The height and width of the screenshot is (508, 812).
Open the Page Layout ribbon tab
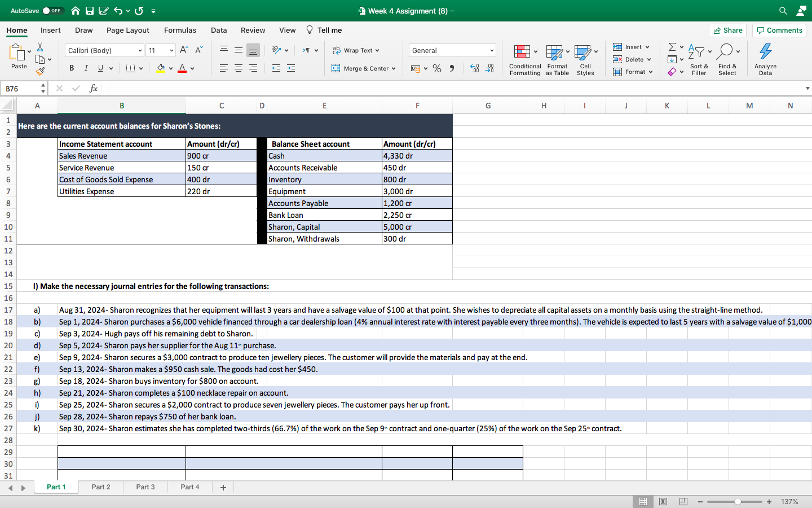pos(128,30)
